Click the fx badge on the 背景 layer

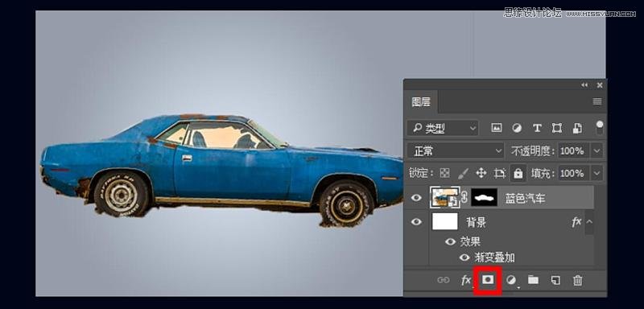(x=576, y=222)
